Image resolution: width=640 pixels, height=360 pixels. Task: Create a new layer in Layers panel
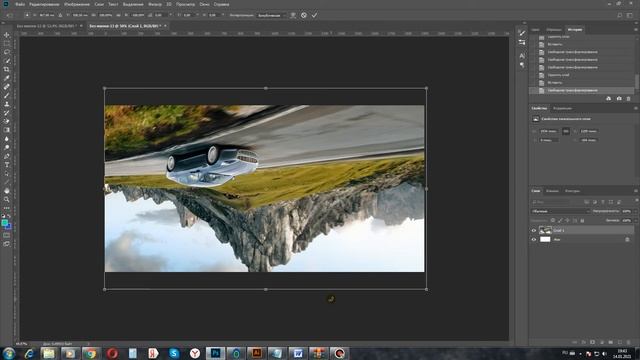coord(620,342)
